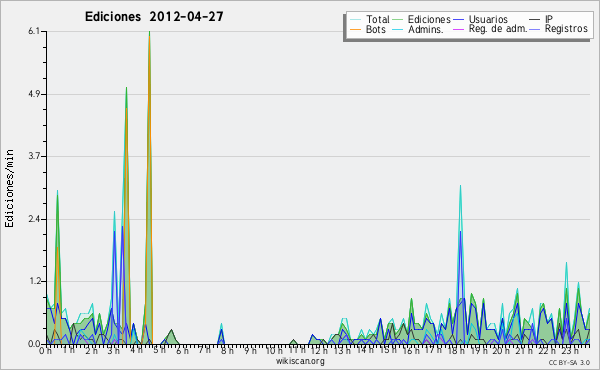Image resolution: width=600 pixels, height=370 pixels.
Task: Select the 'Bots' legend label
Action: (376, 29)
